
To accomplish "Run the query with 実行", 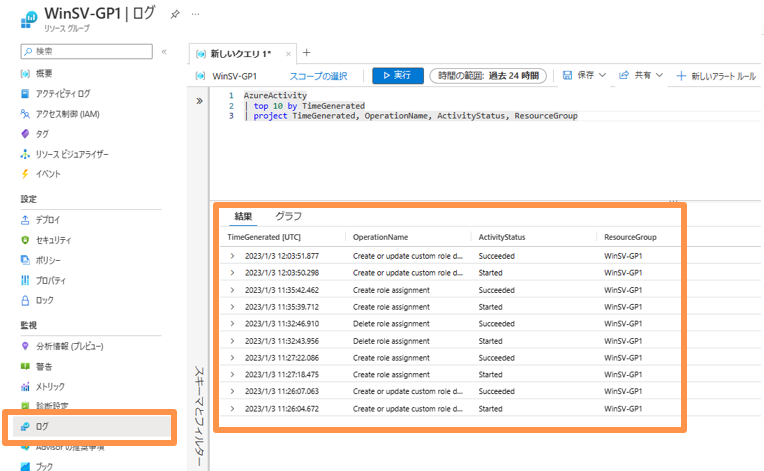I will (x=398, y=75).
